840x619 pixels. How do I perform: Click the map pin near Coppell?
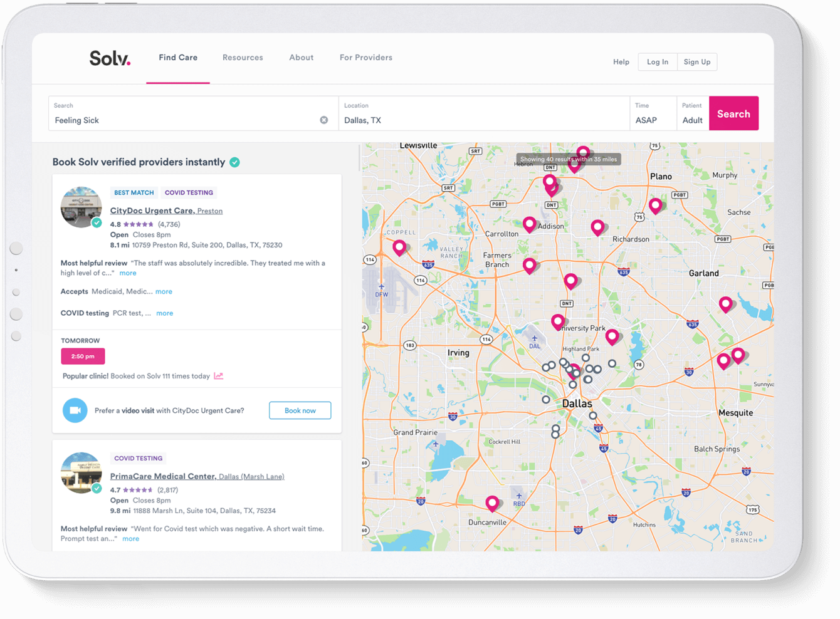[399, 247]
